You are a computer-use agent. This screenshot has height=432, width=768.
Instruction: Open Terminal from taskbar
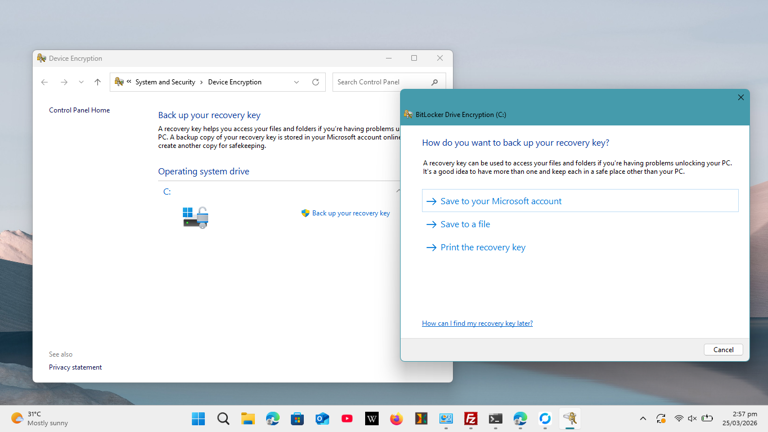pos(495,419)
